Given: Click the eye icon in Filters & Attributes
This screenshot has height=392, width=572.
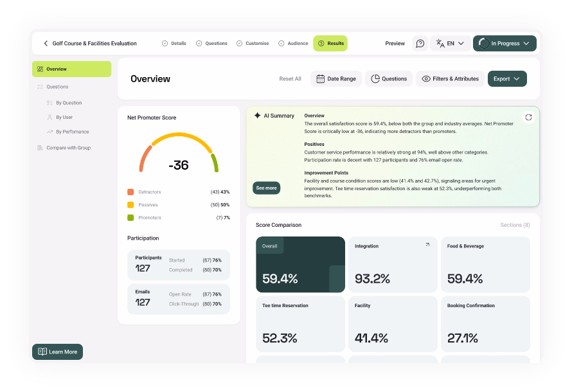Looking at the screenshot, I should coord(426,79).
